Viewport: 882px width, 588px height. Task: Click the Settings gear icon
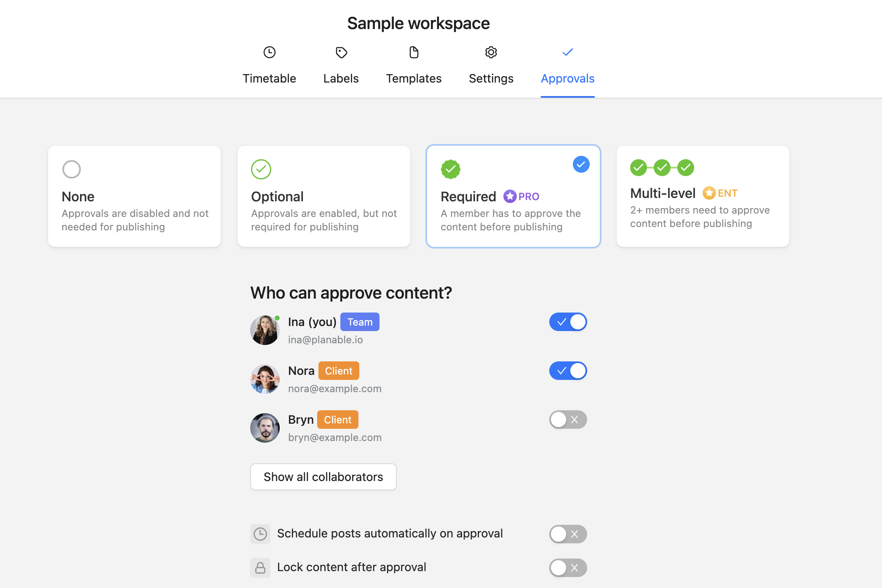click(491, 52)
